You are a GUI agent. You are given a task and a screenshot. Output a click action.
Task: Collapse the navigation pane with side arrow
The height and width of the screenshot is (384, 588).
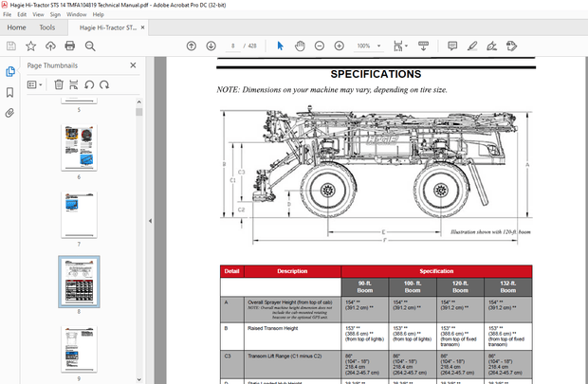tap(150, 221)
